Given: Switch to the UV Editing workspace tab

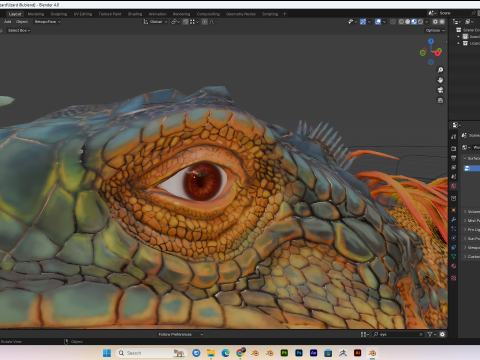Looking at the screenshot, I should tap(83, 14).
